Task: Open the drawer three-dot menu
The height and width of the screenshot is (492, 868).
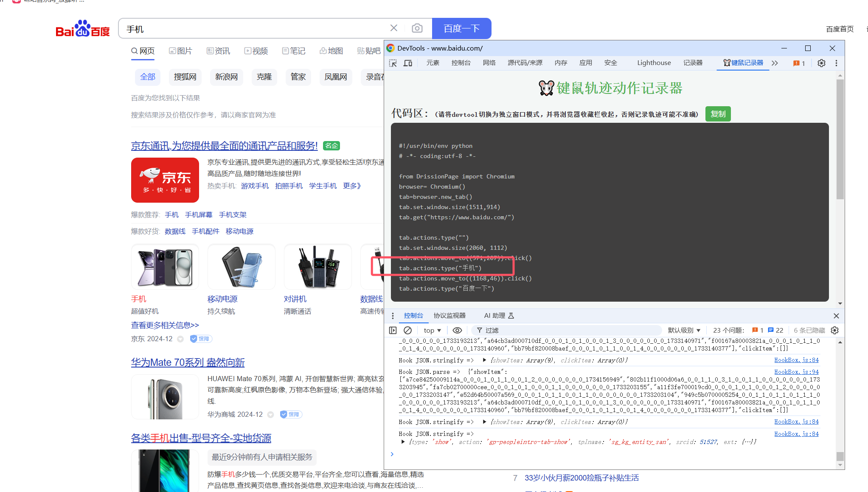Action: click(393, 316)
